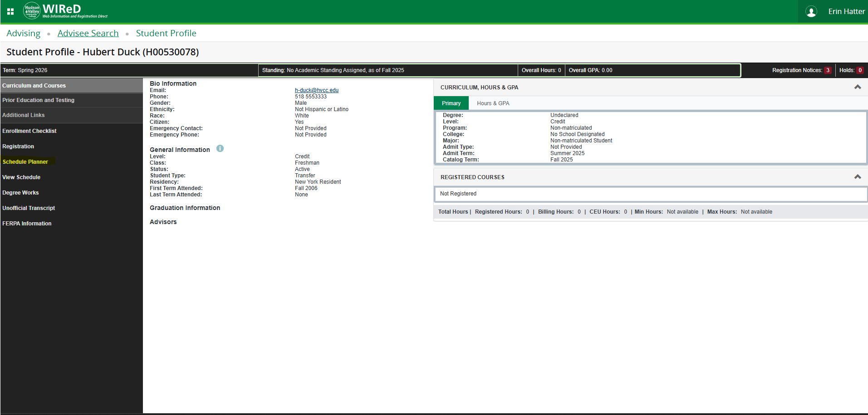Click the Holds count badge
Screen dimensions: 868x415
(x=859, y=70)
